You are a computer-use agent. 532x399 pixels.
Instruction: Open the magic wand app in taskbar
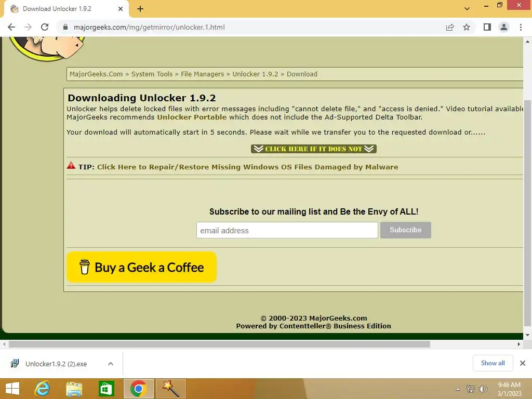[170, 389]
